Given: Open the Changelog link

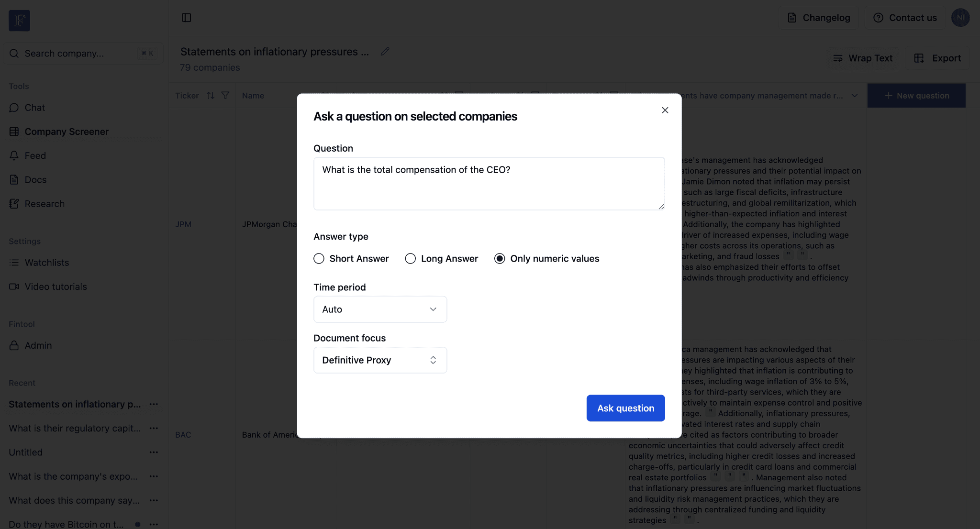Looking at the screenshot, I should click(x=819, y=18).
